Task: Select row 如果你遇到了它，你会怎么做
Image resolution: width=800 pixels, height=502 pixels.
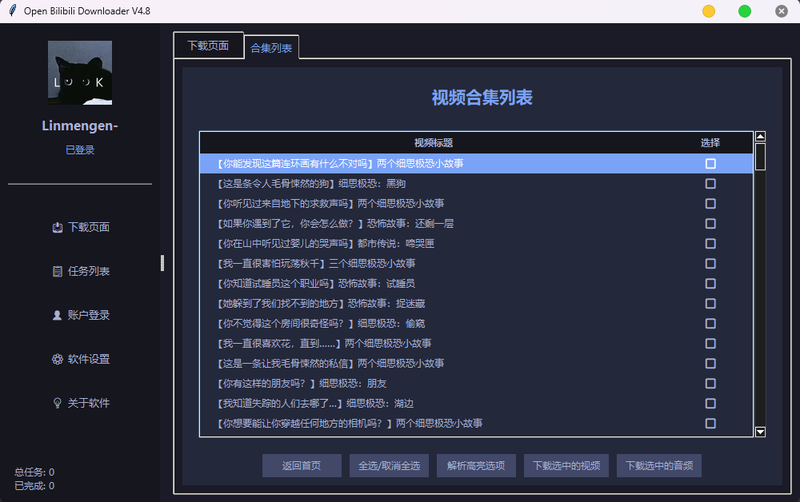Action: coord(476,223)
